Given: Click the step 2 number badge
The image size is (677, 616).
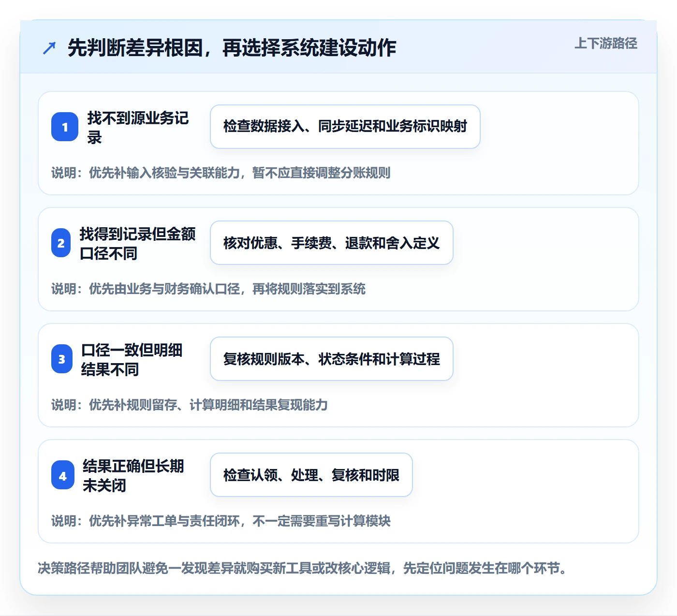Looking at the screenshot, I should [x=61, y=243].
